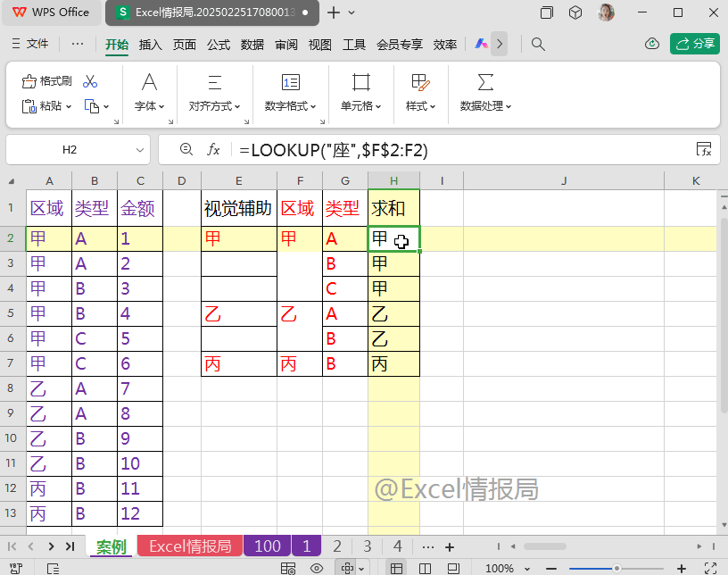
Task: Click the zoom magnifier icon in formula bar
Action: 186,150
